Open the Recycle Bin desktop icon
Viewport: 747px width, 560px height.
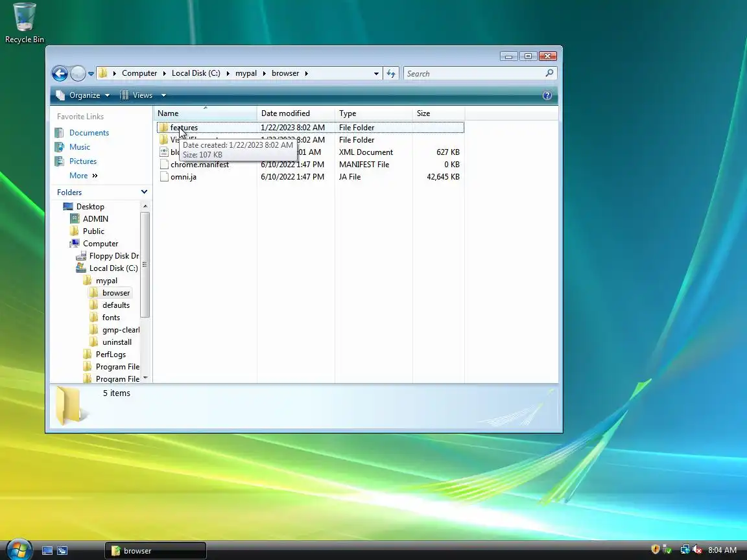coord(24,23)
